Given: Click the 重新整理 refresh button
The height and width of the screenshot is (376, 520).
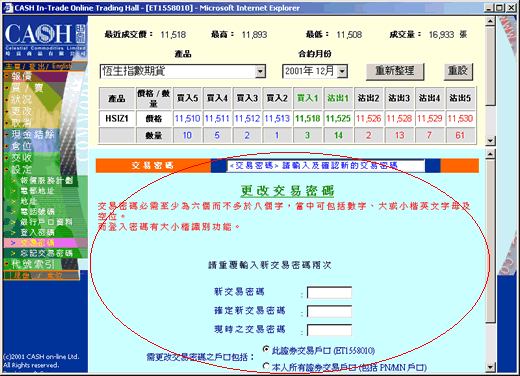Looking at the screenshot, I should [x=395, y=71].
